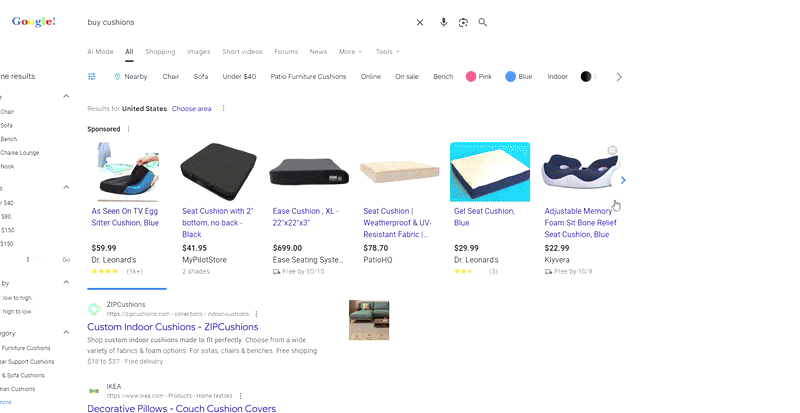Image resolution: width=800 pixels, height=413 pixels.
Task: Filter results by the Blue color chip
Action: (x=519, y=77)
